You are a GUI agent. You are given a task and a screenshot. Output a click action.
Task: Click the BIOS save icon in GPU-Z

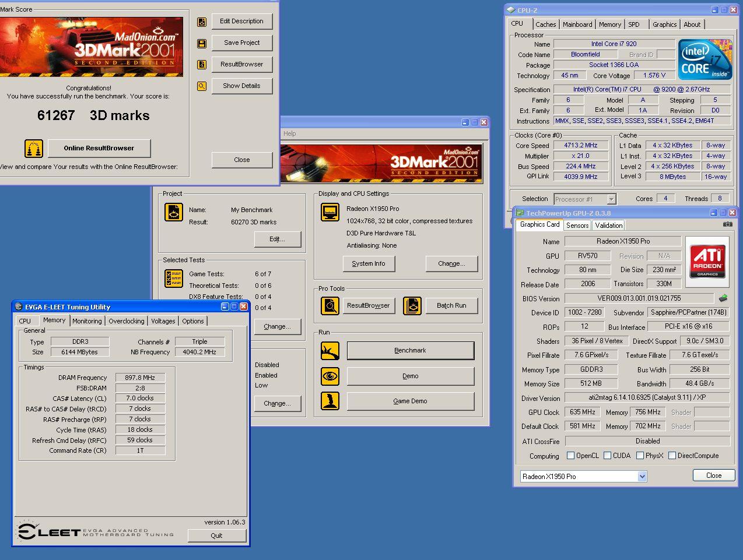point(723,298)
